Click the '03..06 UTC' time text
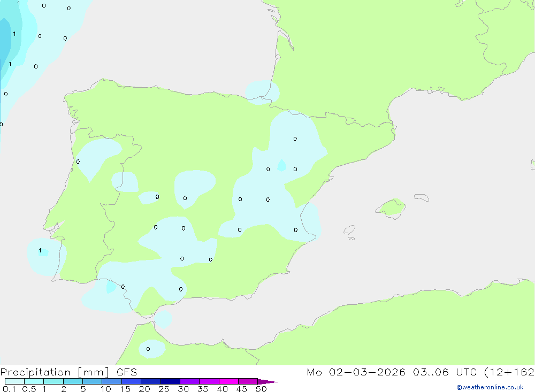Screen dimensions: 535x392 point(446,372)
